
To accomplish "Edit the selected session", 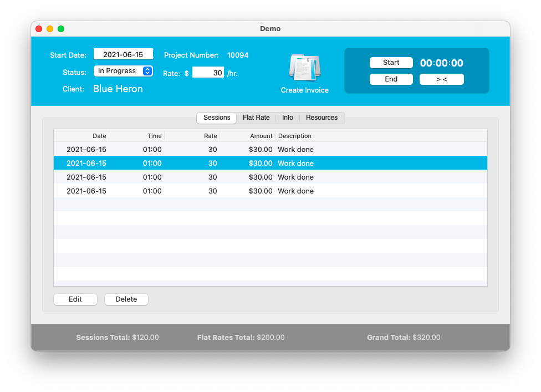I will point(75,299).
